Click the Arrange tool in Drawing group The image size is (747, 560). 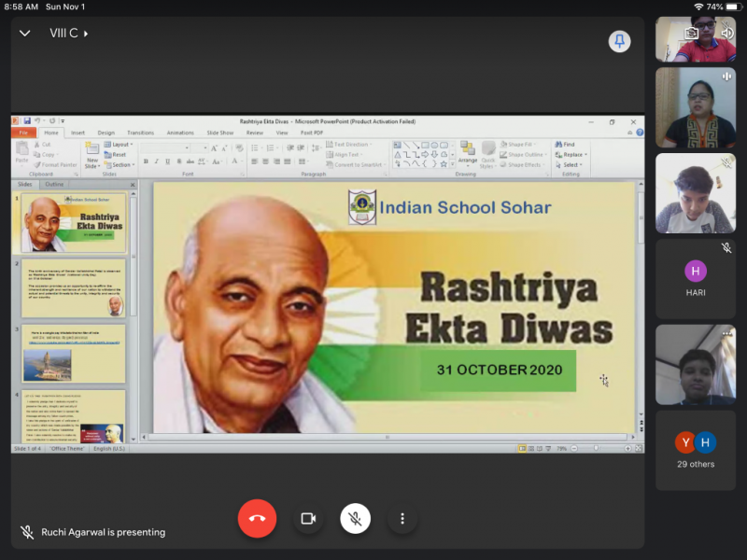coord(467,153)
